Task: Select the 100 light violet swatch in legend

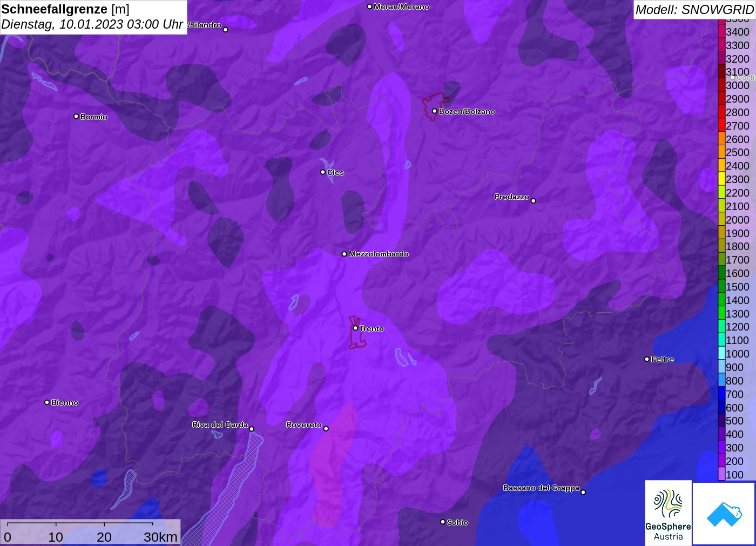Action: click(721, 474)
